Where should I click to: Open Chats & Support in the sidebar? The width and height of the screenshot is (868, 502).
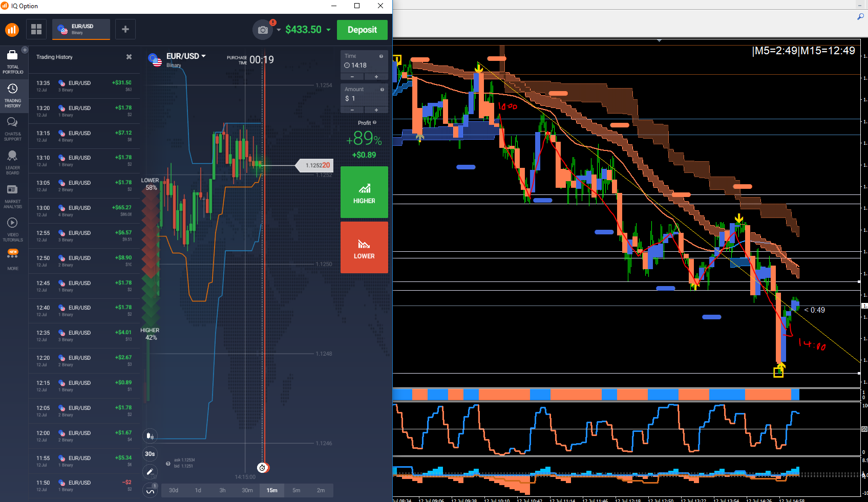coord(13,129)
